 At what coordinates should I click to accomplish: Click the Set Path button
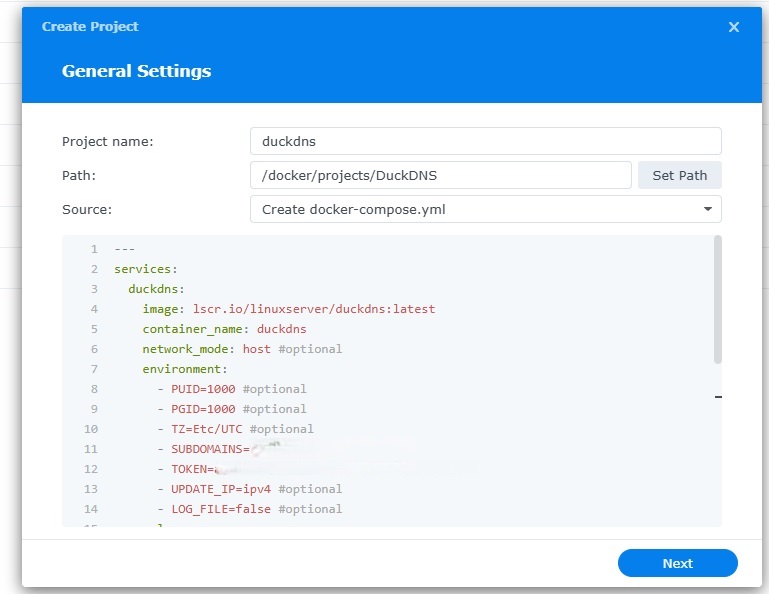coord(679,175)
